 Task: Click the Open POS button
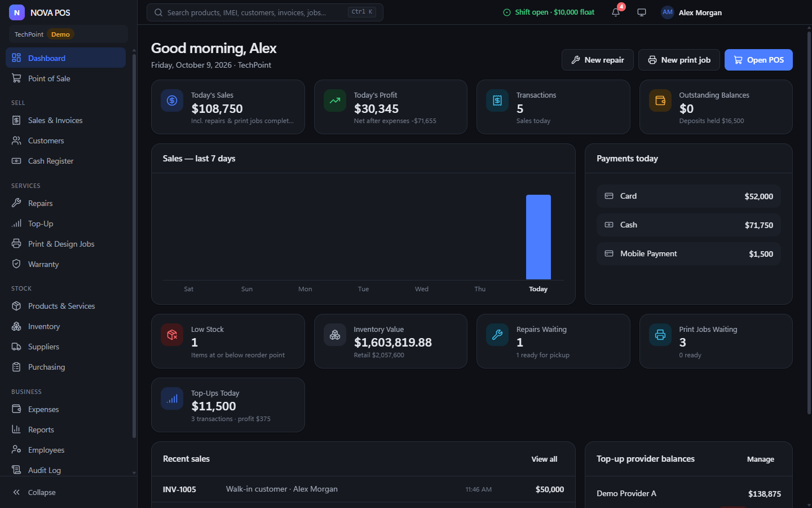pyautogui.click(x=758, y=60)
